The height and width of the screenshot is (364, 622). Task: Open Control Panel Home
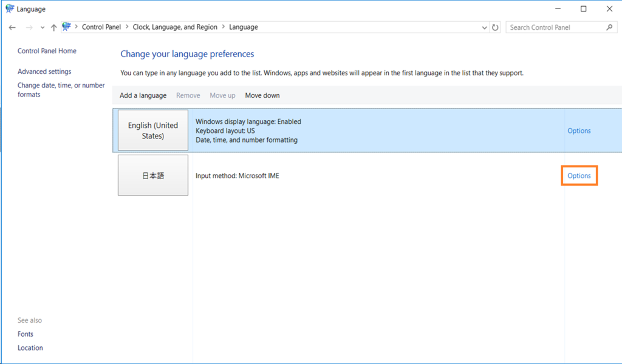(x=47, y=51)
